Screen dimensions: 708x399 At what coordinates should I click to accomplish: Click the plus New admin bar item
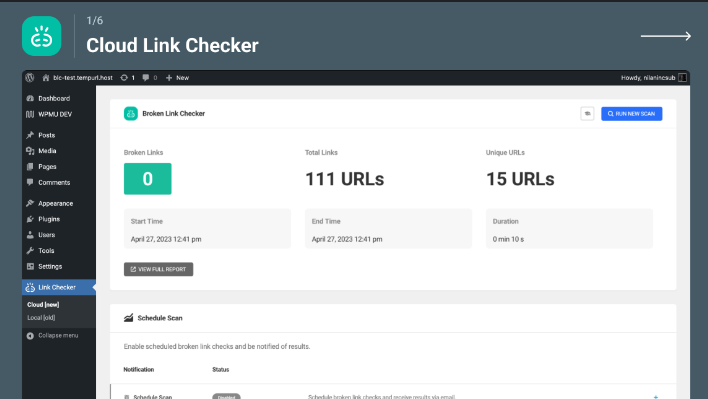(177, 78)
